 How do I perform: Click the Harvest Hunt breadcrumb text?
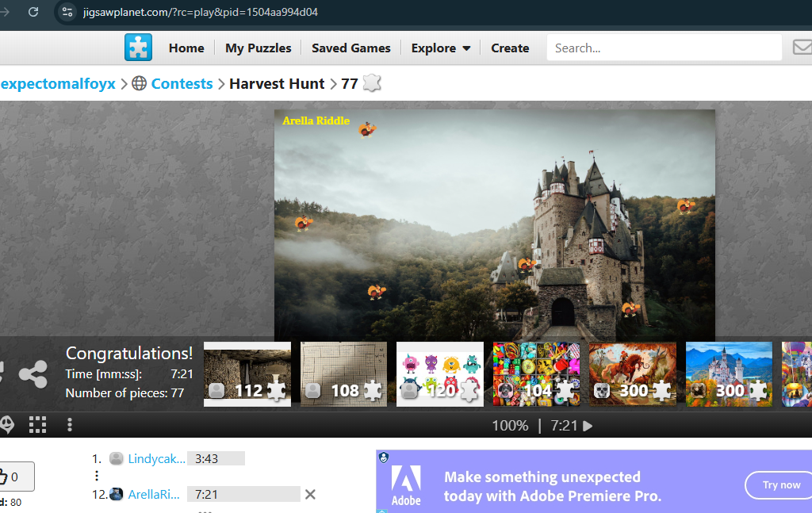(277, 83)
